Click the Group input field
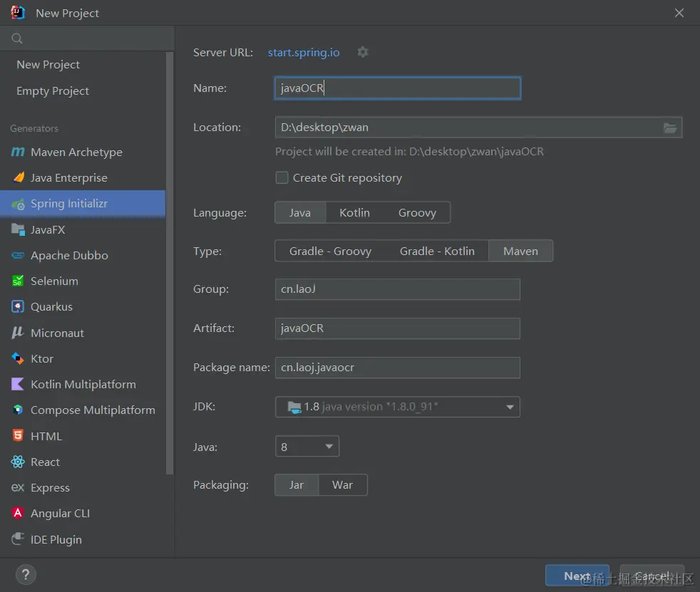Viewport: 700px width, 592px height. pyautogui.click(x=397, y=289)
